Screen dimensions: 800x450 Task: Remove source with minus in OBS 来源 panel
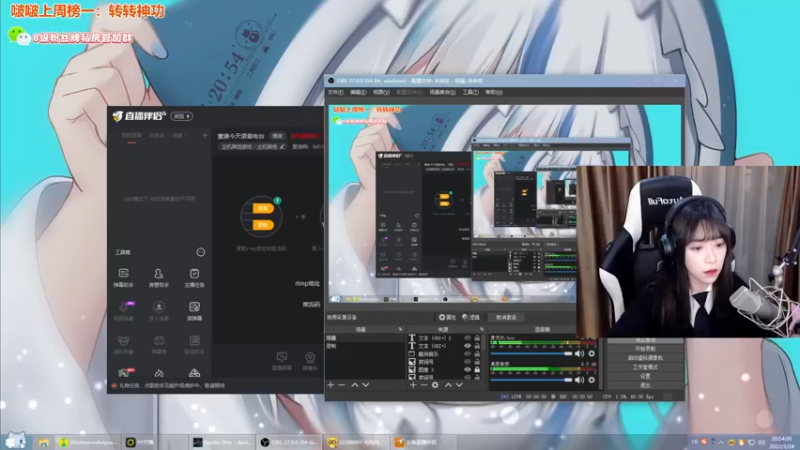424,385
